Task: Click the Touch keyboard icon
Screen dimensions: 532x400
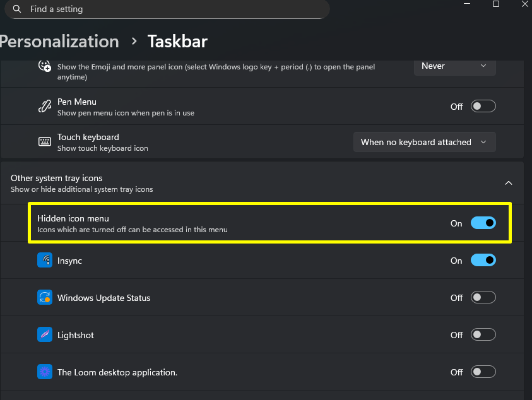Action: (44, 142)
